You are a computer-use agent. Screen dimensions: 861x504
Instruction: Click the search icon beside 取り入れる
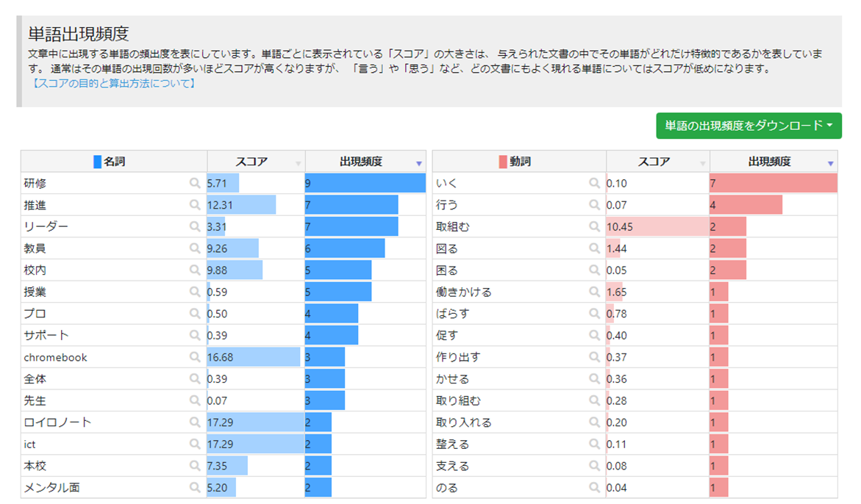pyautogui.click(x=594, y=422)
